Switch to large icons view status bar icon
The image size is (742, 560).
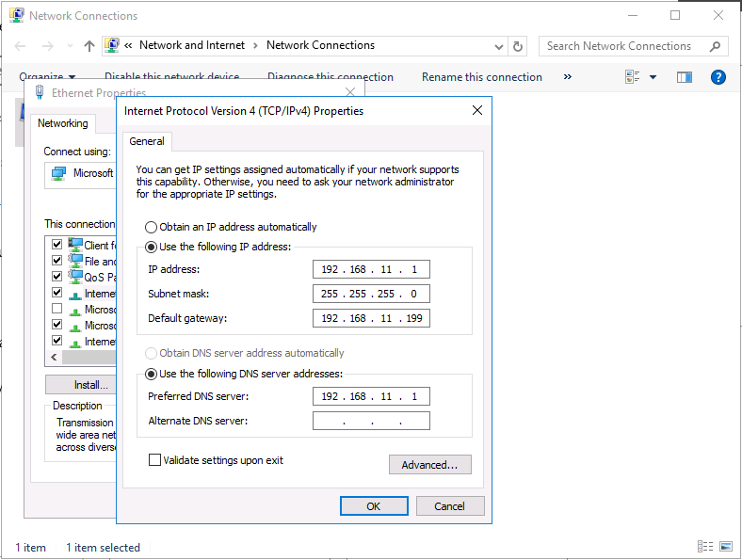tap(726, 547)
